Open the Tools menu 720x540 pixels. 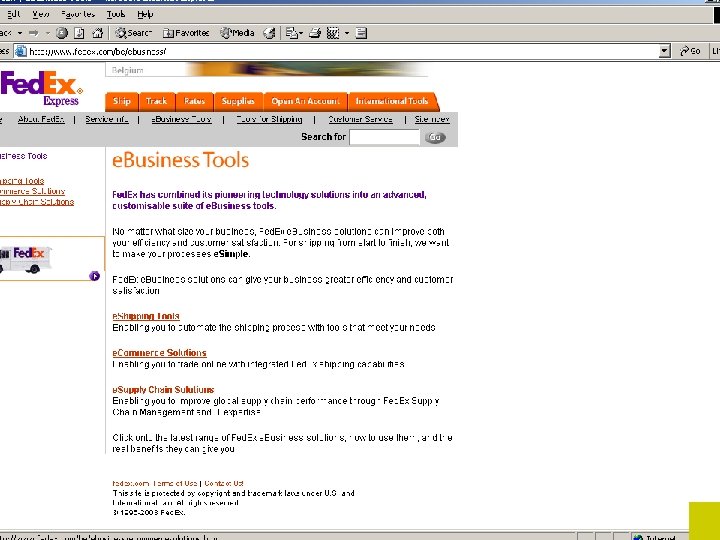click(116, 14)
